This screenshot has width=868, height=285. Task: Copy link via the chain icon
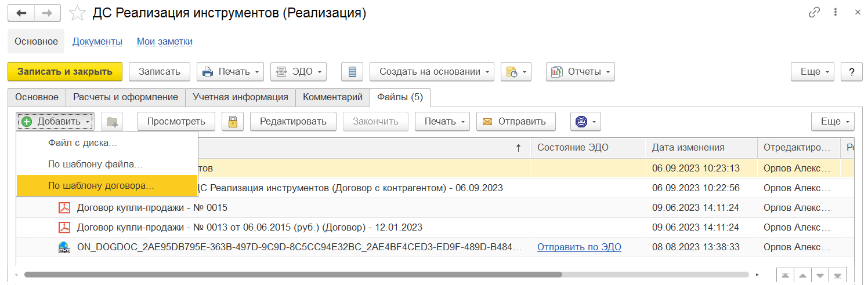coord(815,13)
